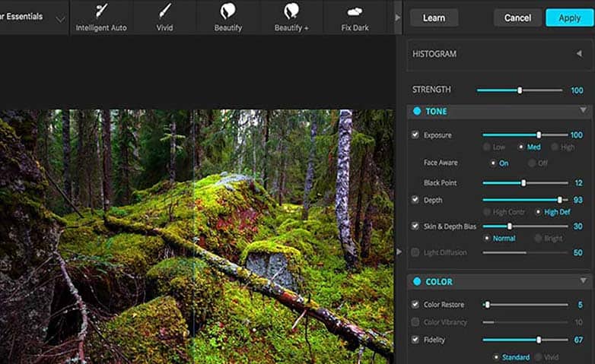Toggle the Tone section on/off dot
The image size is (595, 364).
pyautogui.click(x=417, y=111)
